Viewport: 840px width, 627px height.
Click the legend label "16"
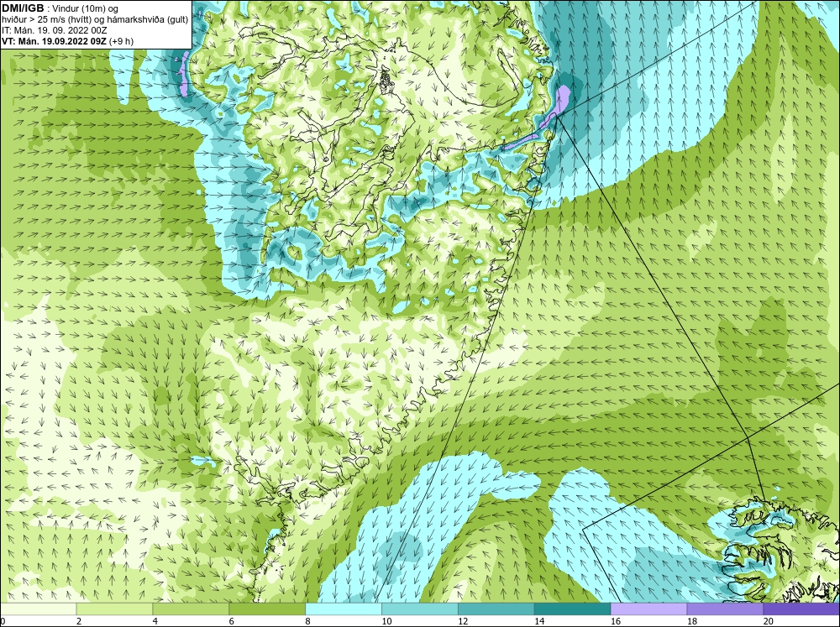616,621
